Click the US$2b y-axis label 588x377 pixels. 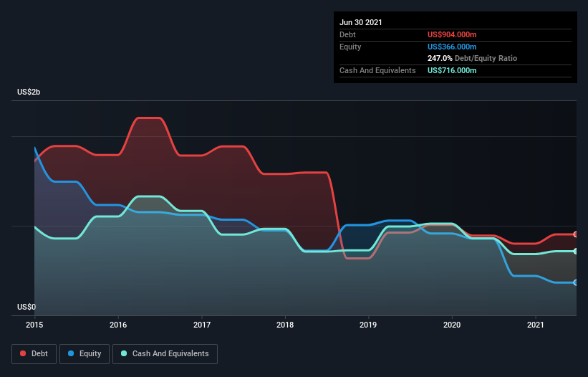pos(29,92)
